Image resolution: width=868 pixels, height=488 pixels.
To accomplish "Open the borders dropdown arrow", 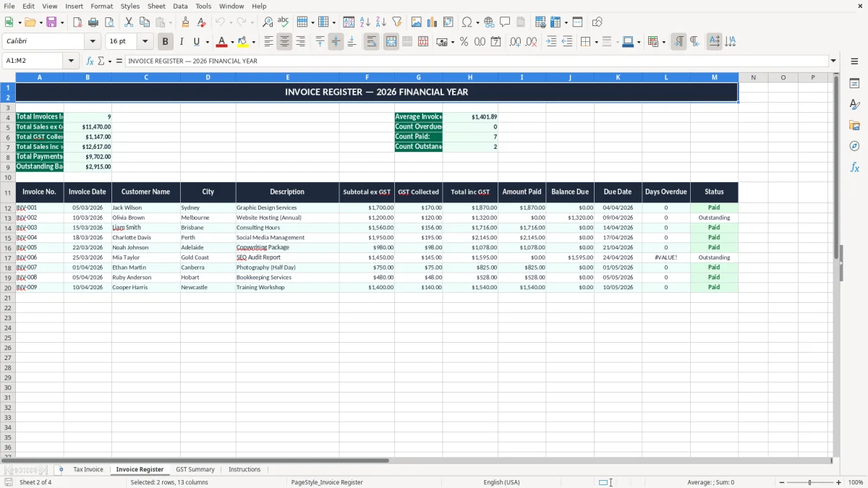I will pyautogui.click(x=596, y=42).
